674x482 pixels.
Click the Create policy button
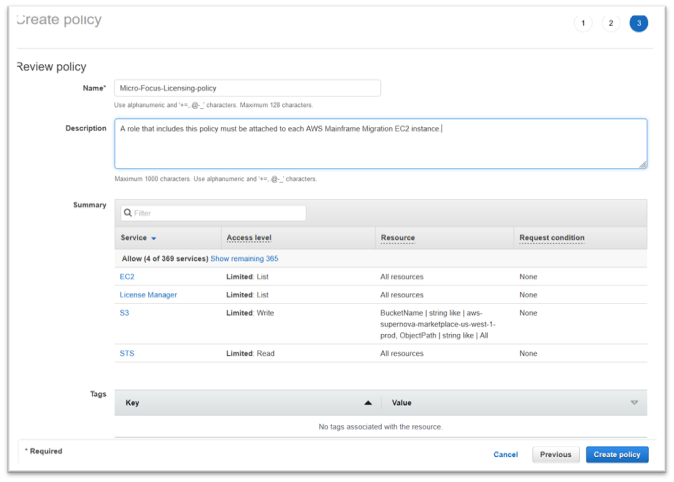pos(617,454)
